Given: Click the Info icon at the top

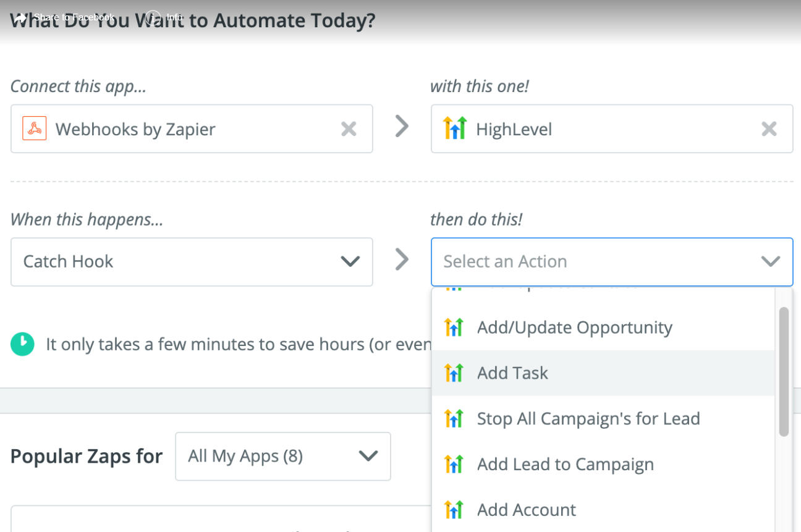Looking at the screenshot, I should pos(153,17).
